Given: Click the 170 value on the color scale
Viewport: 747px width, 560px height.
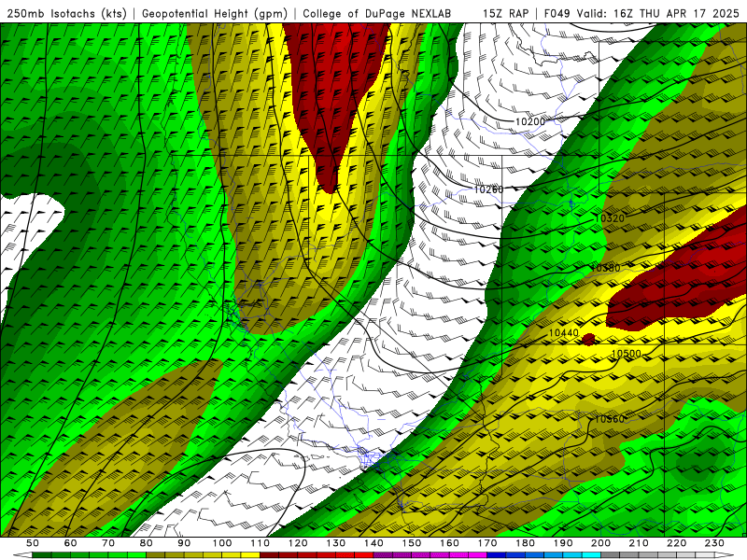Looking at the screenshot, I should (487, 543).
